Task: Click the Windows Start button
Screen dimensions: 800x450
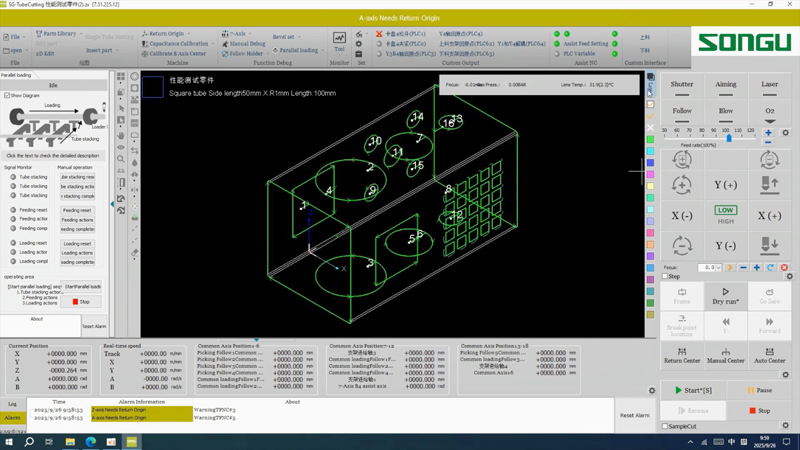Action: tap(9, 441)
